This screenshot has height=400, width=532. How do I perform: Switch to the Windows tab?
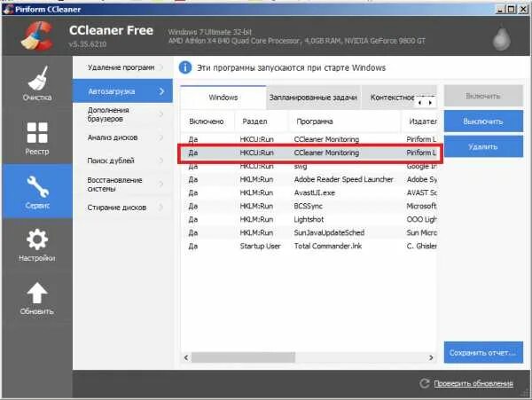tap(223, 98)
